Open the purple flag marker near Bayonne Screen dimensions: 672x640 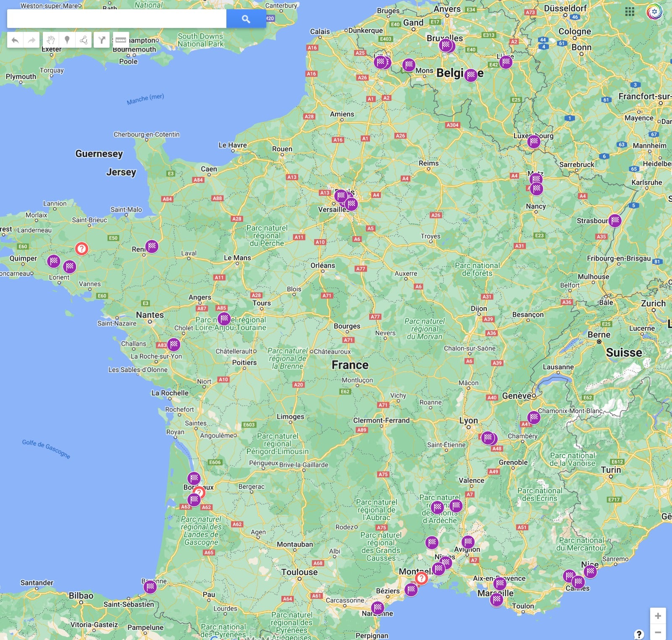tap(150, 587)
